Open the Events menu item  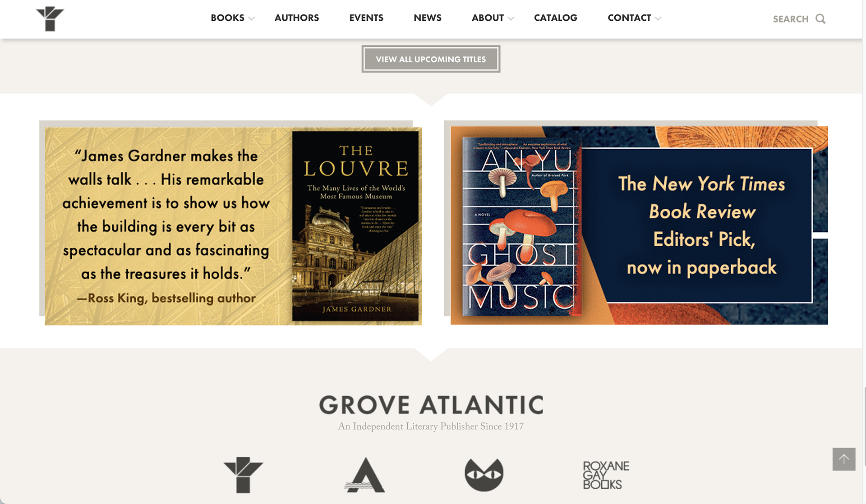pyautogui.click(x=366, y=18)
